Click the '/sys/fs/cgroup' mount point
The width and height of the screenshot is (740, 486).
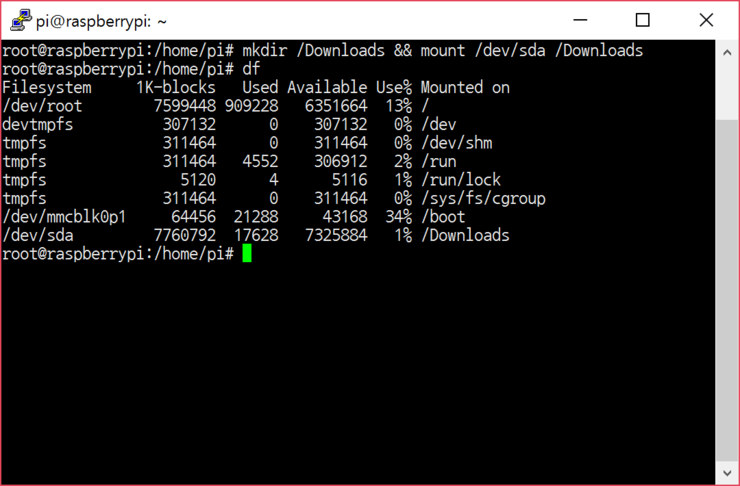[483, 198]
